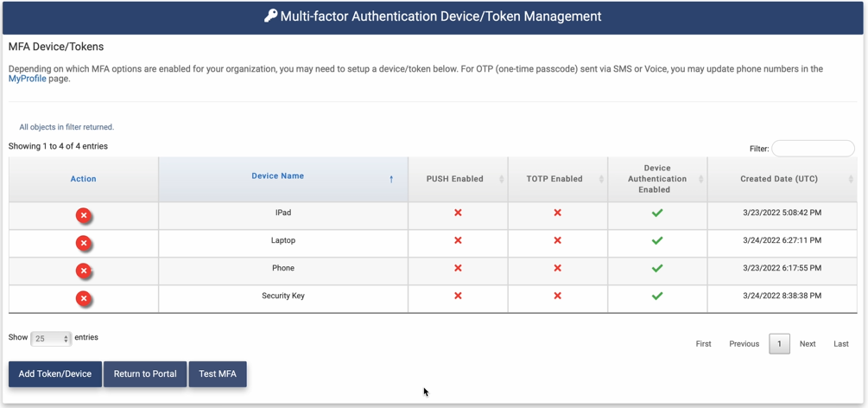This screenshot has width=868, height=408.
Task: Click TOTP Enabled red X for Phone
Action: [558, 268]
